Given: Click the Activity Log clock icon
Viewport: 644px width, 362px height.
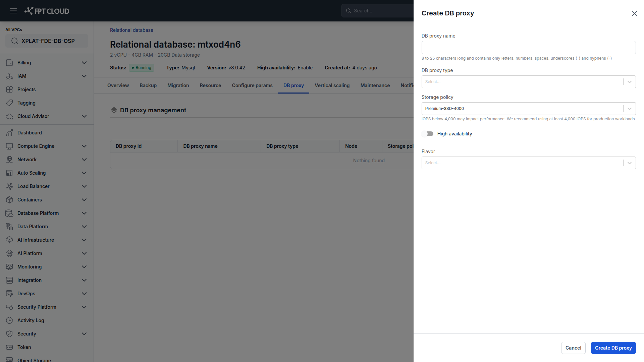Looking at the screenshot, I should pyautogui.click(x=9, y=320).
